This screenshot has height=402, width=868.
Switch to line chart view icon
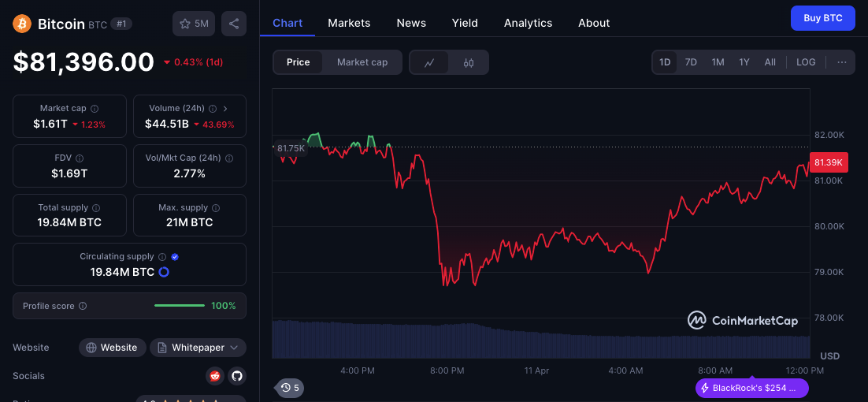(429, 62)
